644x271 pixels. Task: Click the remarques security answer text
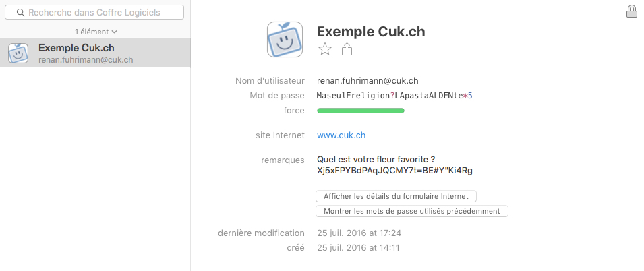pos(394,170)
